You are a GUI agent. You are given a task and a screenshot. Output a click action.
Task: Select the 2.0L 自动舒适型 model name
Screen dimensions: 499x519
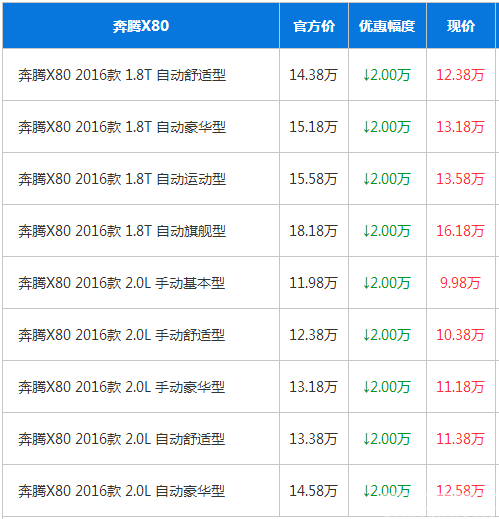click(122, 439)
